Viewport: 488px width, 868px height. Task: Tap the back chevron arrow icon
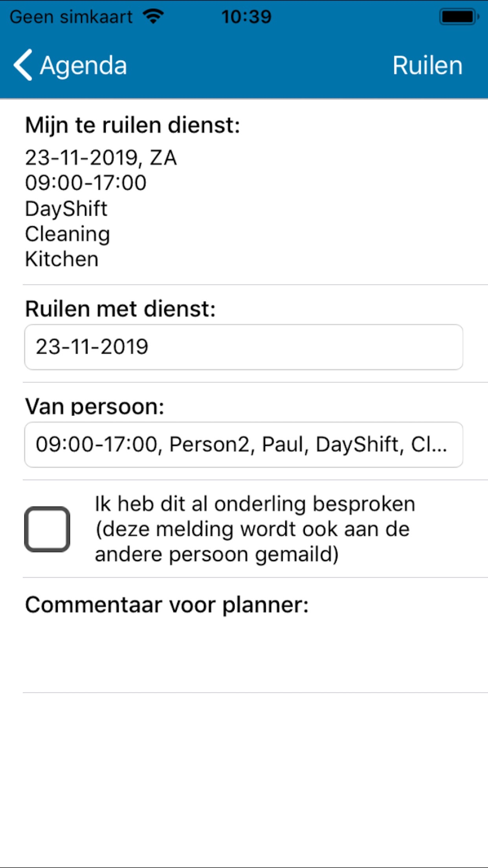pos(23,65)
